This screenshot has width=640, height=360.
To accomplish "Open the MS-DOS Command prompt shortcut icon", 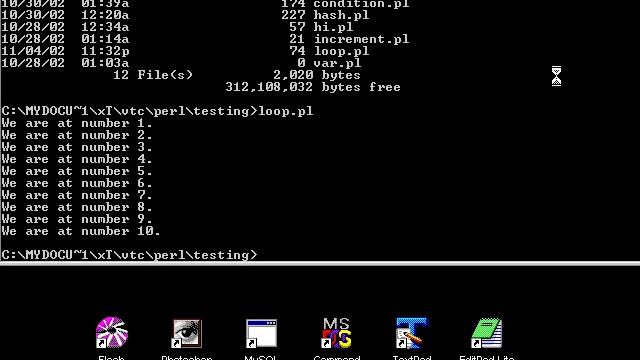I will coord(336,333).
